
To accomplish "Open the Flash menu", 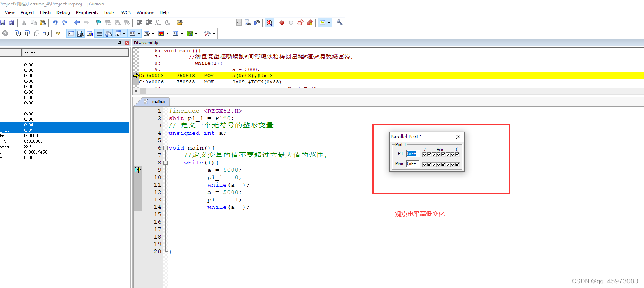I will click(45, 12).
